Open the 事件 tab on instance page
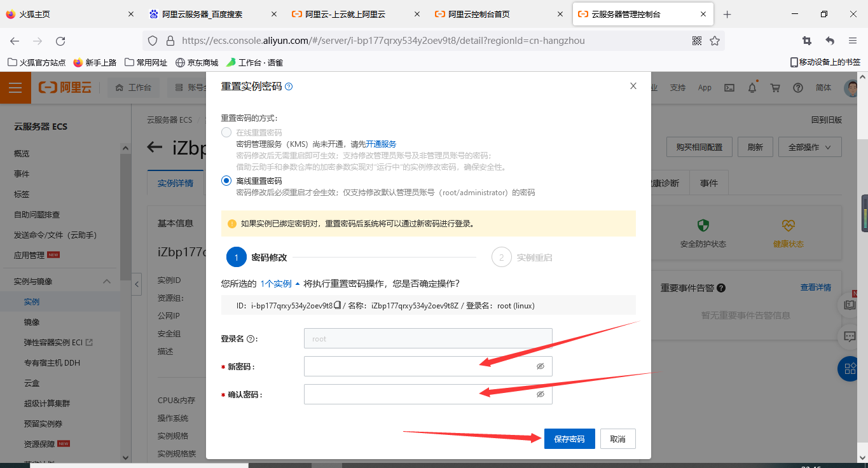This screenshot has height=468, width=868. pyautogui.click(x=709, y=183)
